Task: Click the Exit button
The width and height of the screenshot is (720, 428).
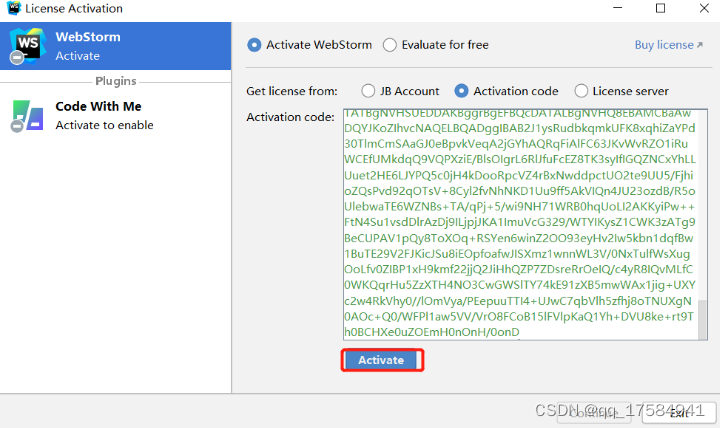Action: 679,413
